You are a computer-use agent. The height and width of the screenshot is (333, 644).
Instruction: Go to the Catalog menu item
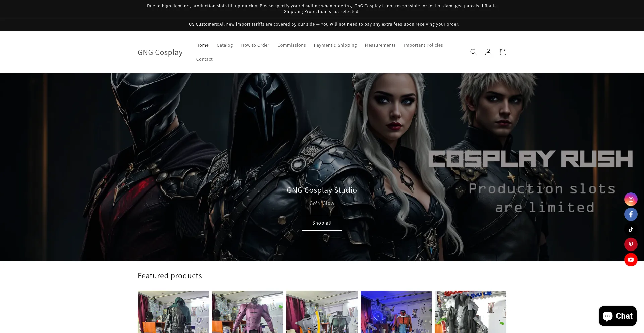pyautogui.click(x=224, y=45)
